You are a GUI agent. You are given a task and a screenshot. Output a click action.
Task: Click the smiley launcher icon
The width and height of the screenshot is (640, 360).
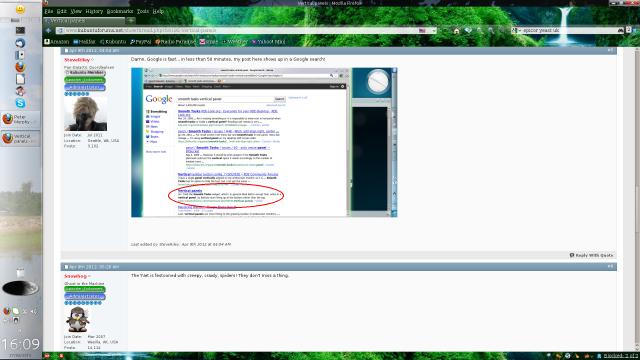(x=20, y=9)
